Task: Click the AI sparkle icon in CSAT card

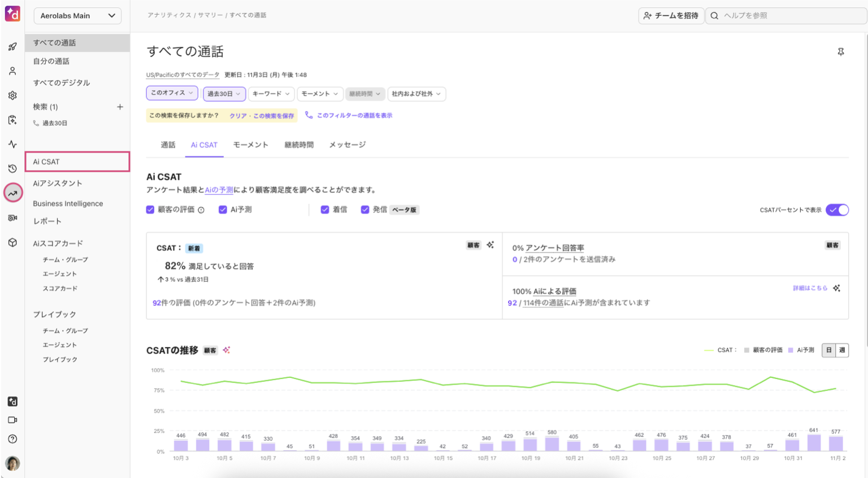Action: click(490, 245)
